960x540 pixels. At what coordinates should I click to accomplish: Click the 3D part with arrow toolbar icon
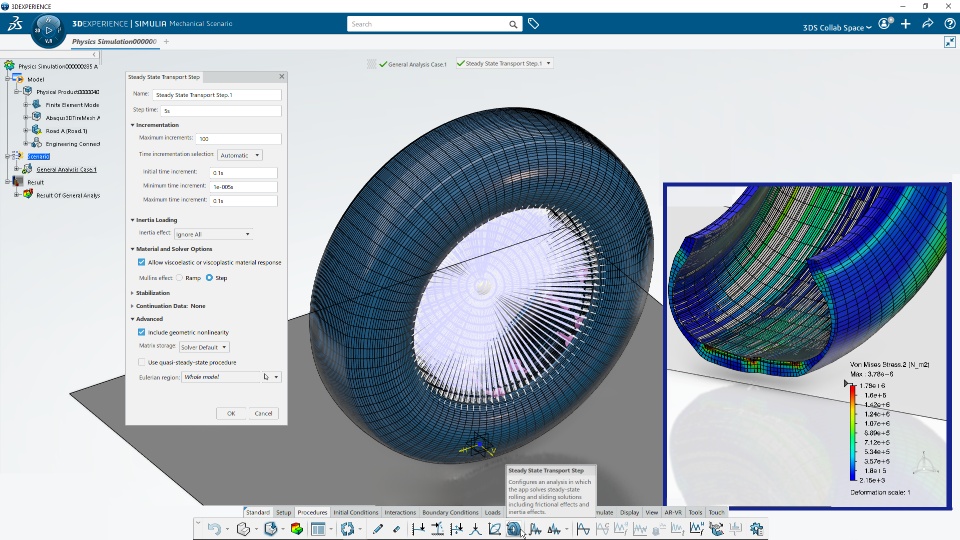[x=271, y=529]
